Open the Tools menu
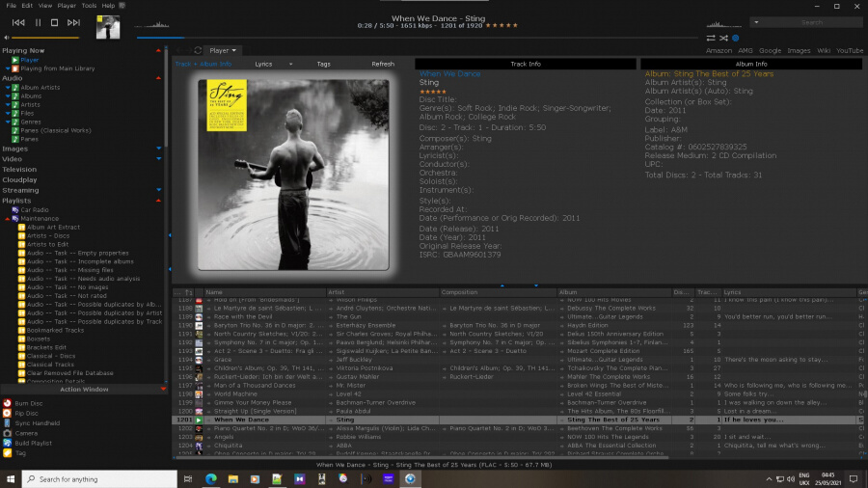This screenshot has width=868, height=488. (89, 6)
